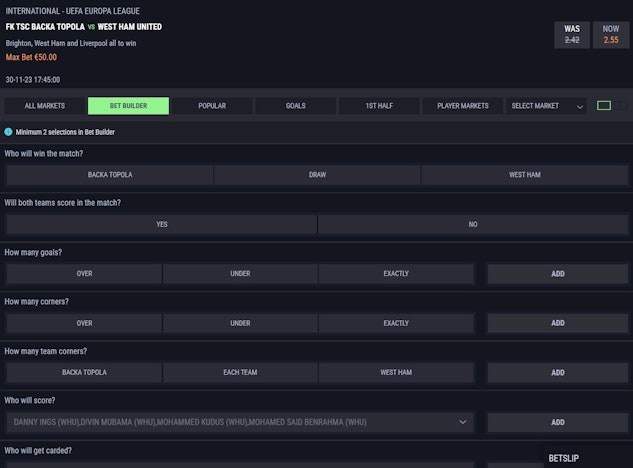The height and width of the screenshot is (468, 633).
Task: Open the All Markets tab
Action: [x=45, y=106]
